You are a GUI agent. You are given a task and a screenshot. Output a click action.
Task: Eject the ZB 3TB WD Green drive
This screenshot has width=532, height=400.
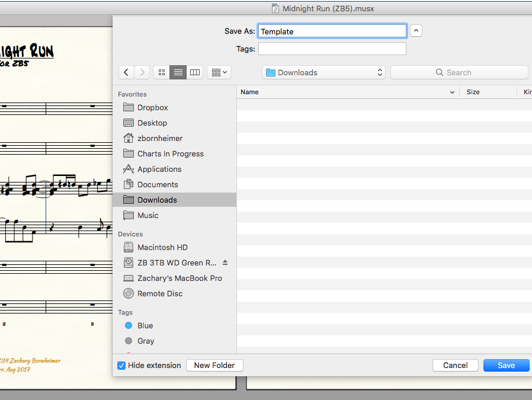pyautogui.click(x=225, y=263)
